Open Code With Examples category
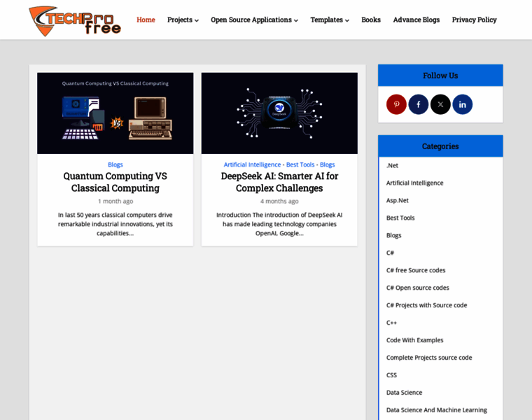 (x=414, y=340)
